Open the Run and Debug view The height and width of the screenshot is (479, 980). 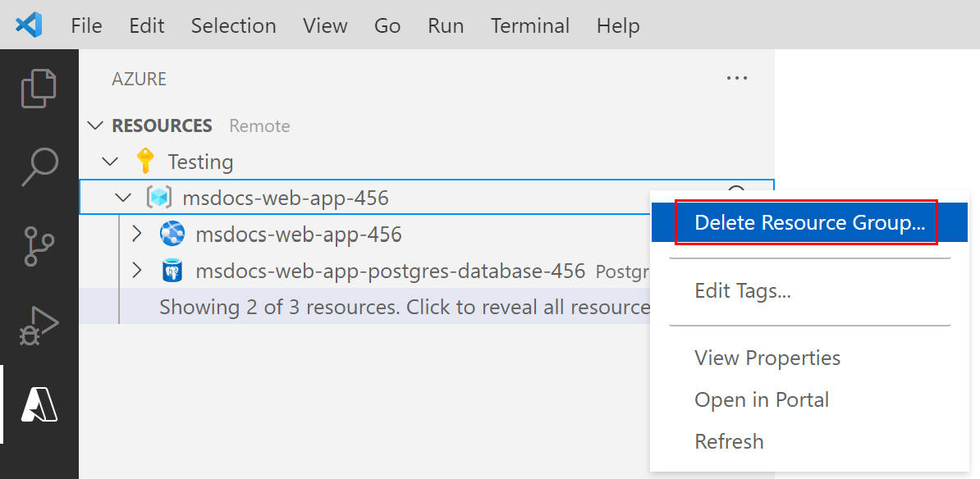(39, 323)
